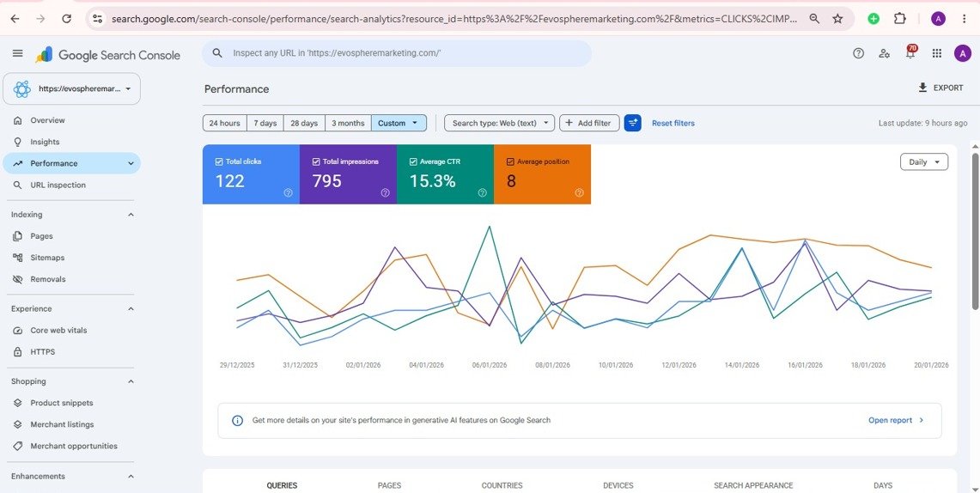Click the help icon on Total impressions card
The width and height of the screenshot is (980, 493).
386,193
